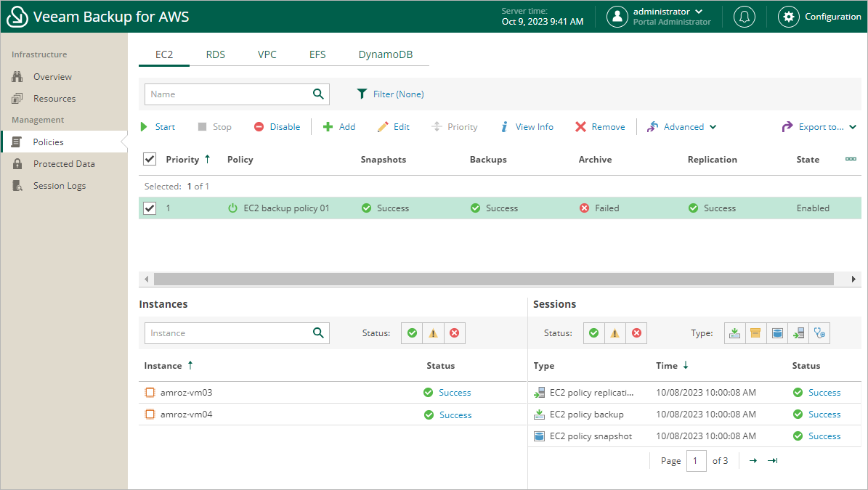Screen dimensions: 868x490
Task: Switch to the VPC tab
Action: [267, 54]
